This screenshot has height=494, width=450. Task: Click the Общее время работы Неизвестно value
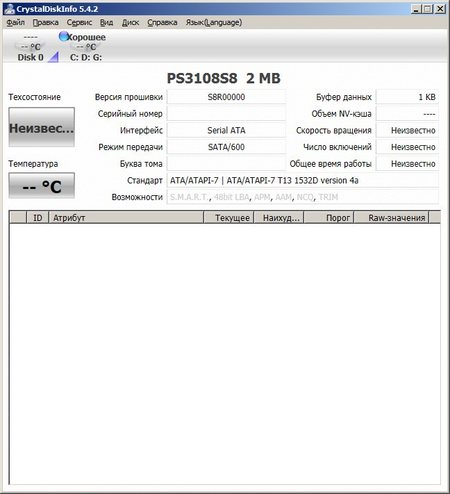(407, 164)
